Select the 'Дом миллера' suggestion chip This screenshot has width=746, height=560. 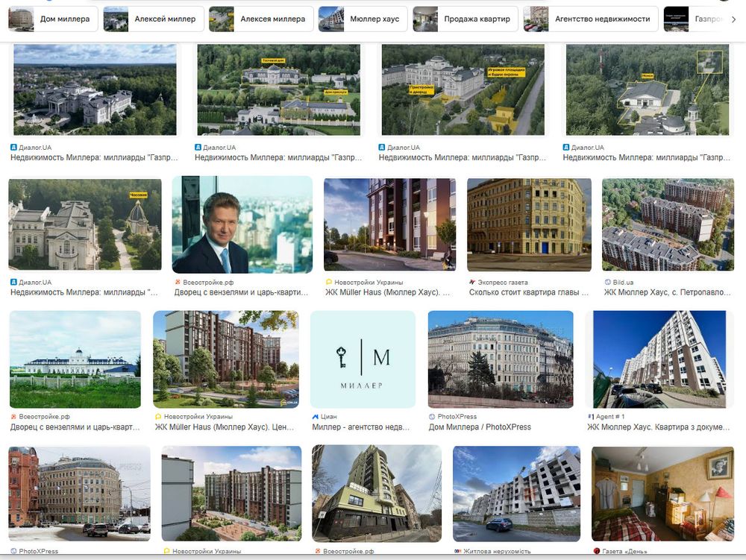pyautogui.click(x=53, y=19)
